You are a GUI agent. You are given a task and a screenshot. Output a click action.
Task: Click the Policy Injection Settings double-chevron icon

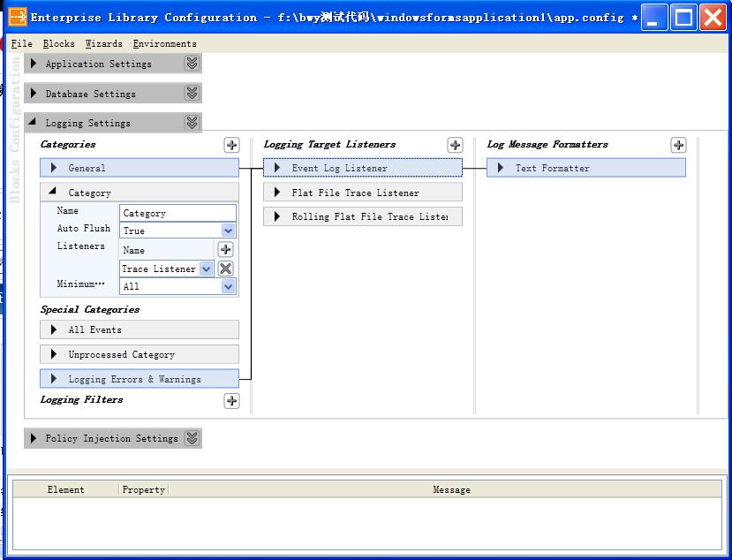pos(192,437)
